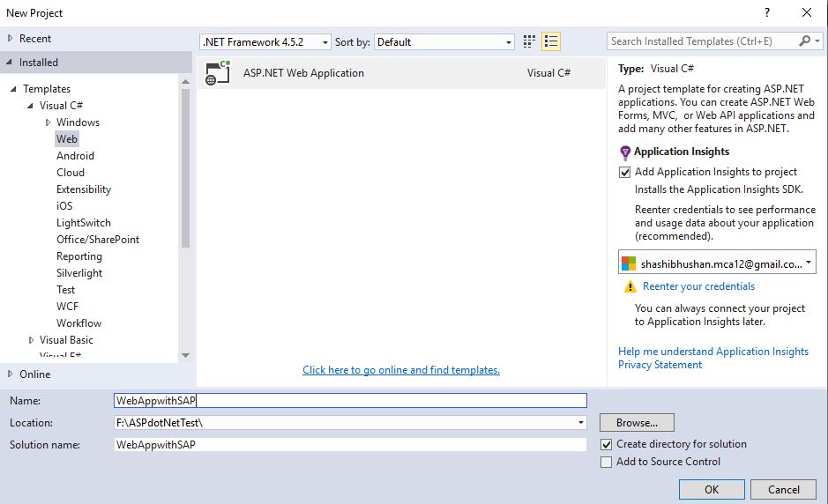Click the template tree scrollbar thumb
The height and width of the screenshot is (504, 828).
pyautogui.click(x=185, y=167)
